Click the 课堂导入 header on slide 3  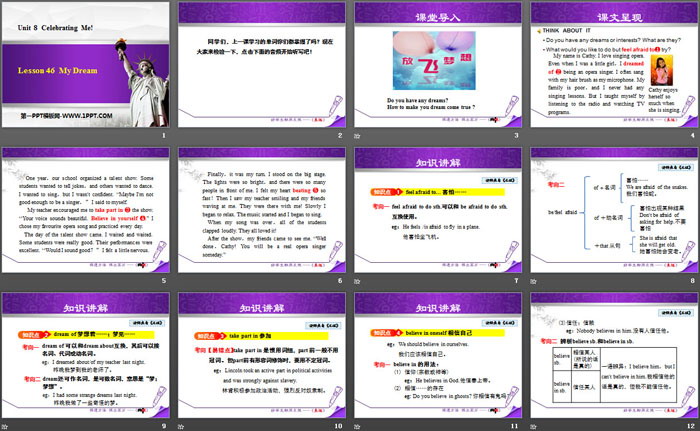[x=437, y=17]
